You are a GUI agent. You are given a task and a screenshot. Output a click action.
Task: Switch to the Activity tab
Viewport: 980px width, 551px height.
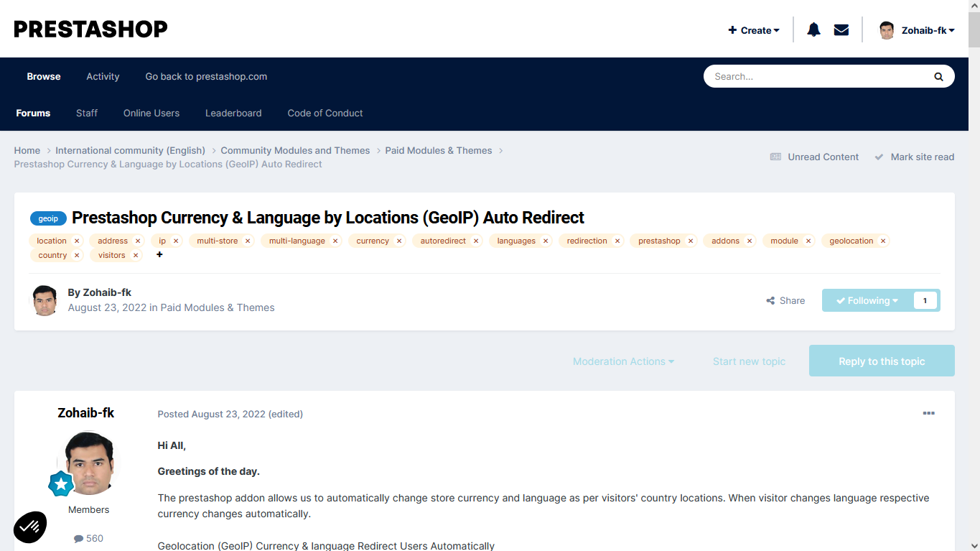(x=103, y=77)
